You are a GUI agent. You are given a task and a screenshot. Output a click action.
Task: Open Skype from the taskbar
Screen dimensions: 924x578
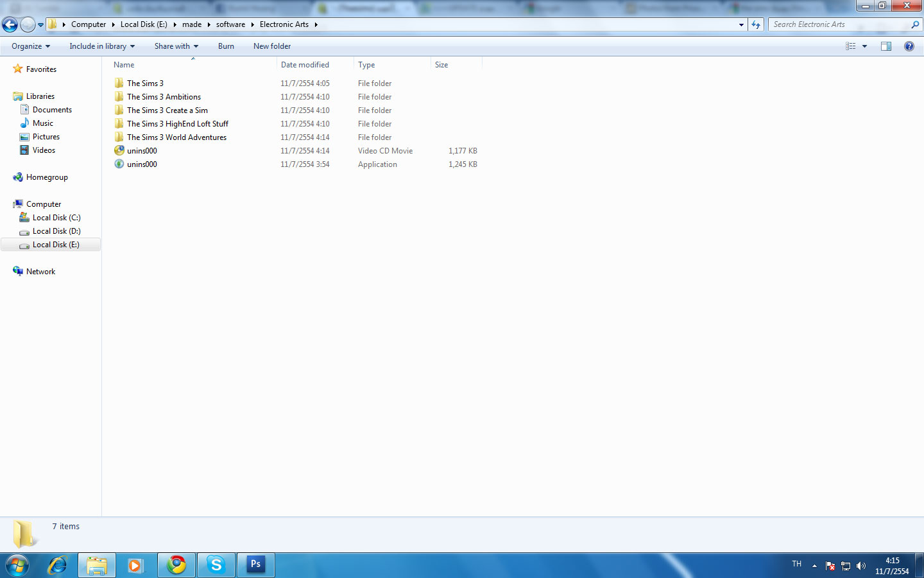(x=216, y=565)
